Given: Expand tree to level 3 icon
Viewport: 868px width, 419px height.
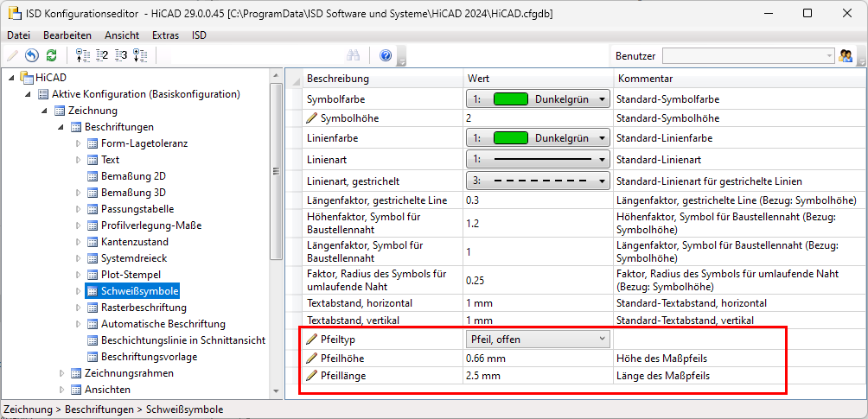Looking at the screenshot, I should pyautogui.click(x=121, y=55).
